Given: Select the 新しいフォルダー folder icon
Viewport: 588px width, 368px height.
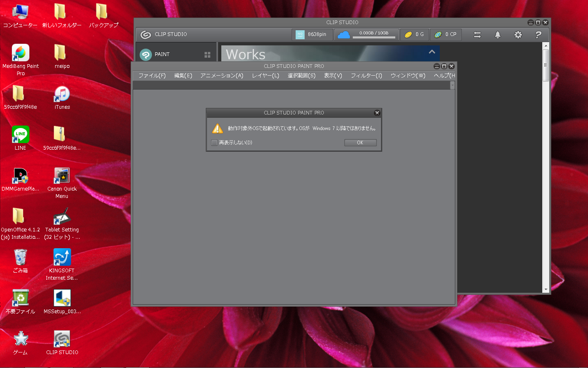Looking at the screenshot, I should [61, 16].
